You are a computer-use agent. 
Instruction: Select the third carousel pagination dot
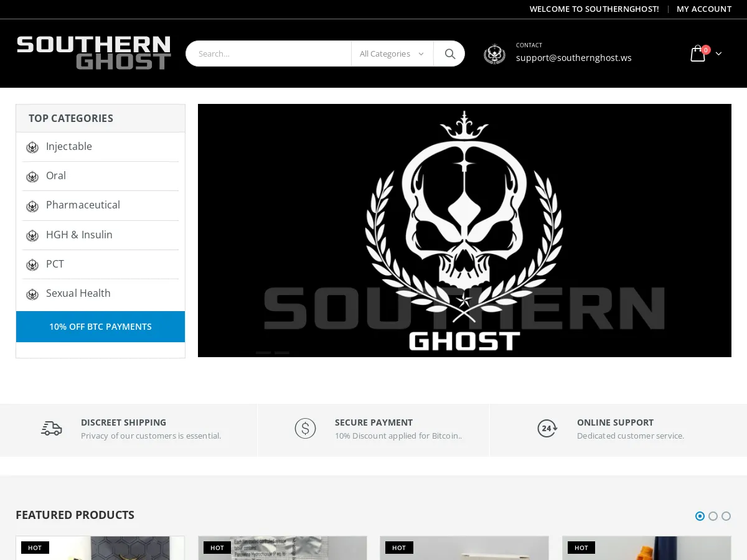click(726, 516)
